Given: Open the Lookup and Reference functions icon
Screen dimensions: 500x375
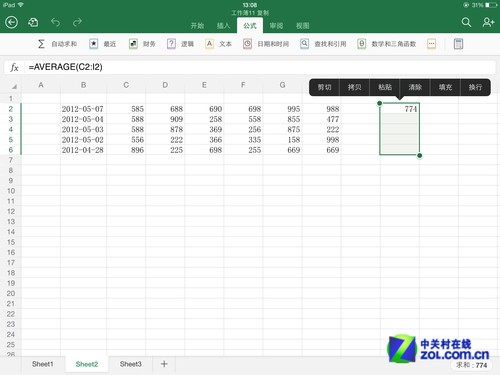Looking at the screenshot, I should point(304,44).
